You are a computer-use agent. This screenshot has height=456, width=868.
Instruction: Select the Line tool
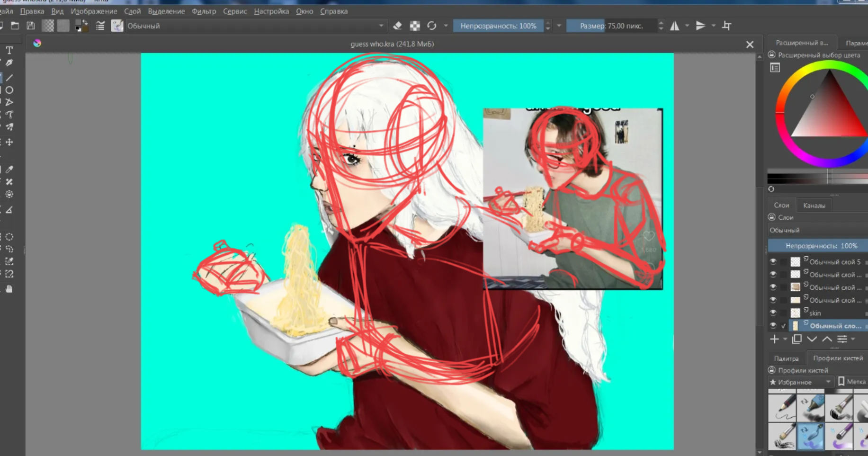pos(9,77)
